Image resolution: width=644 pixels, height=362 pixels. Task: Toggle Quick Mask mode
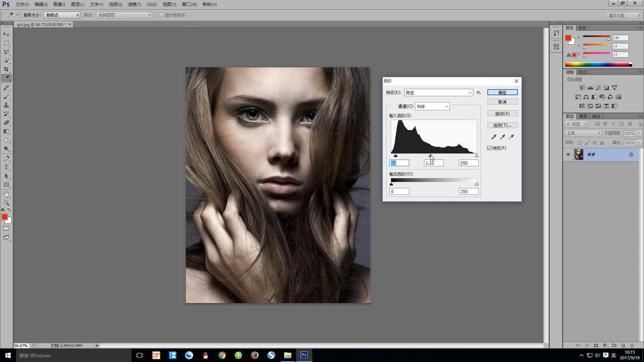(6, 229)
